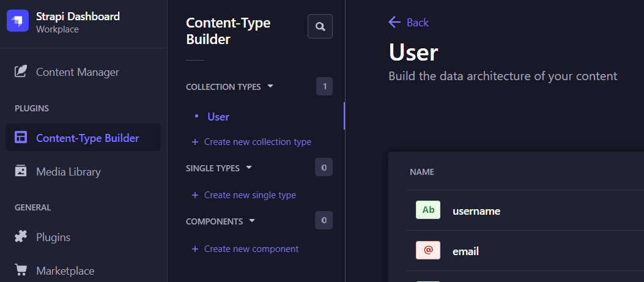Image resolution: width=644 pixels, height=282 pixels.
Task: Open Media Library from the sidebar
Action: click(x=68, y=172)
